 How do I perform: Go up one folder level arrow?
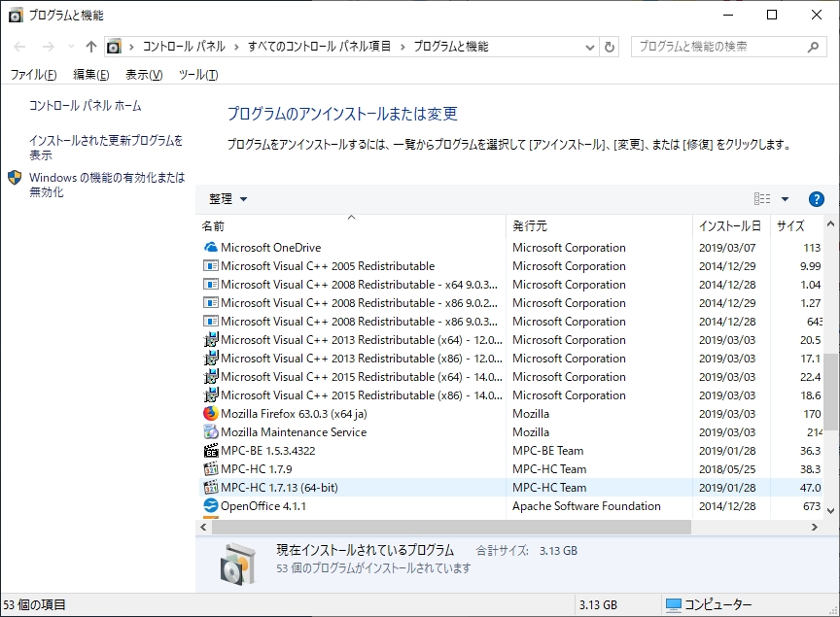tap(91, 48)
